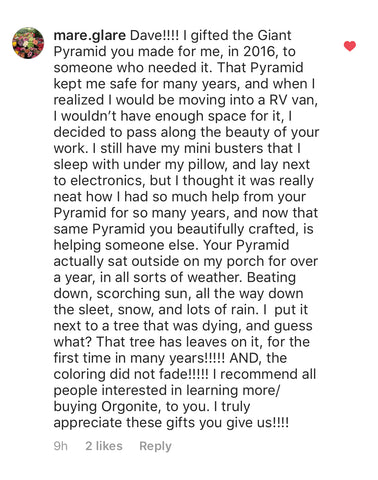Click 'mini busters' in the comment text
378x480 pixels.
[238, 148]
